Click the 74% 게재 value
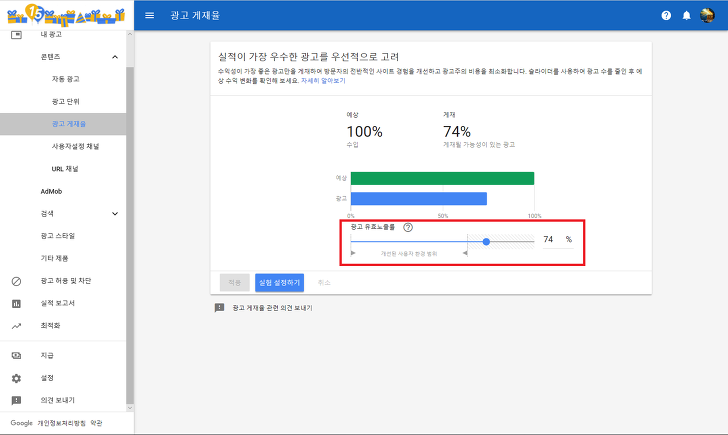The image size is (728, 435). click(x=457, y=132)
